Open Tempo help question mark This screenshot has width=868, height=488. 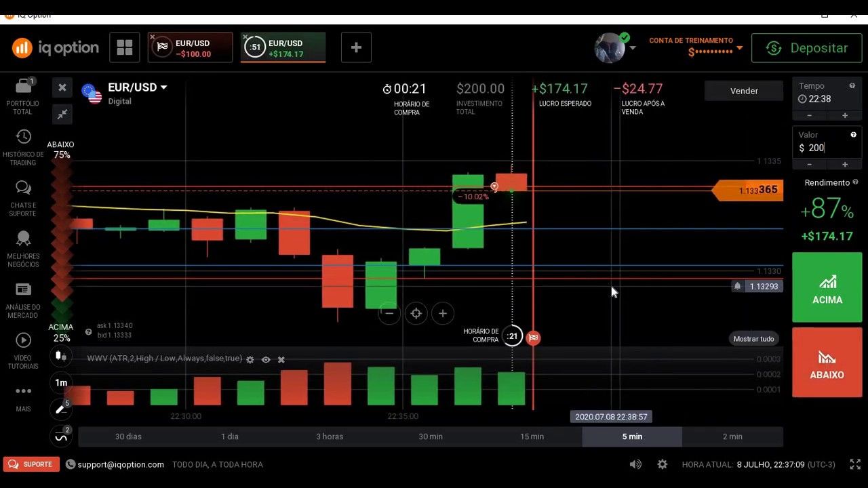(x=852, y=86)
